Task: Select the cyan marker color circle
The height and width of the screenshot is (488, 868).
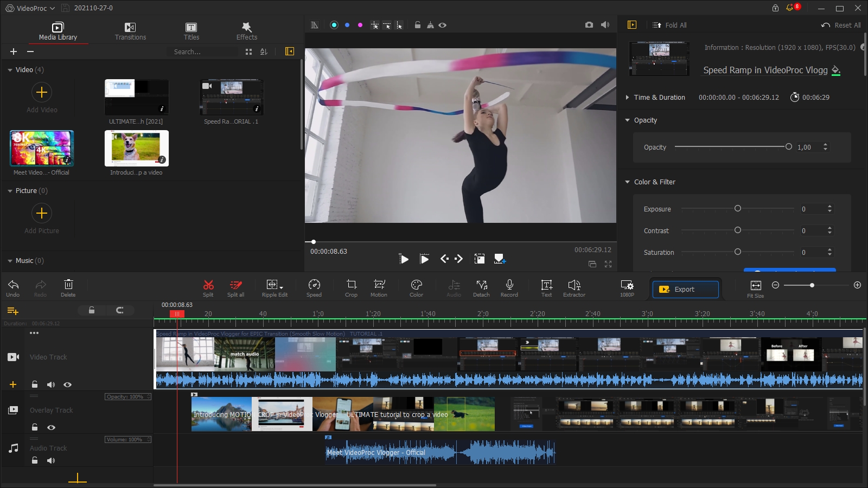Action: coord(334,25)
